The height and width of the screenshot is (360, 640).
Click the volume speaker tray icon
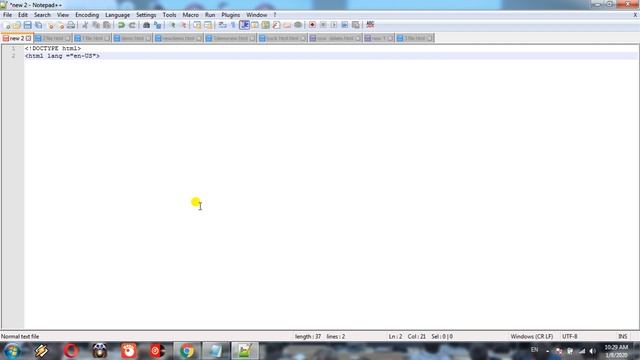click(592, 351)
